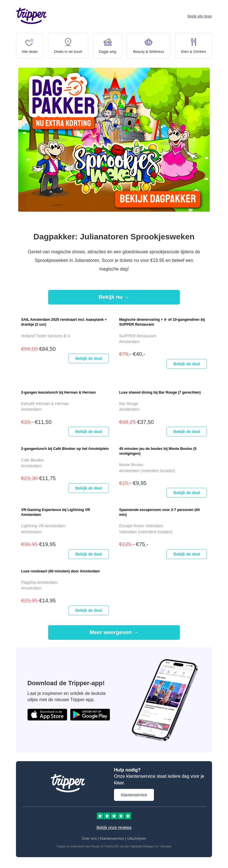Open the Alle deals heart icon
228x868 pixels.
click(30, 42)
